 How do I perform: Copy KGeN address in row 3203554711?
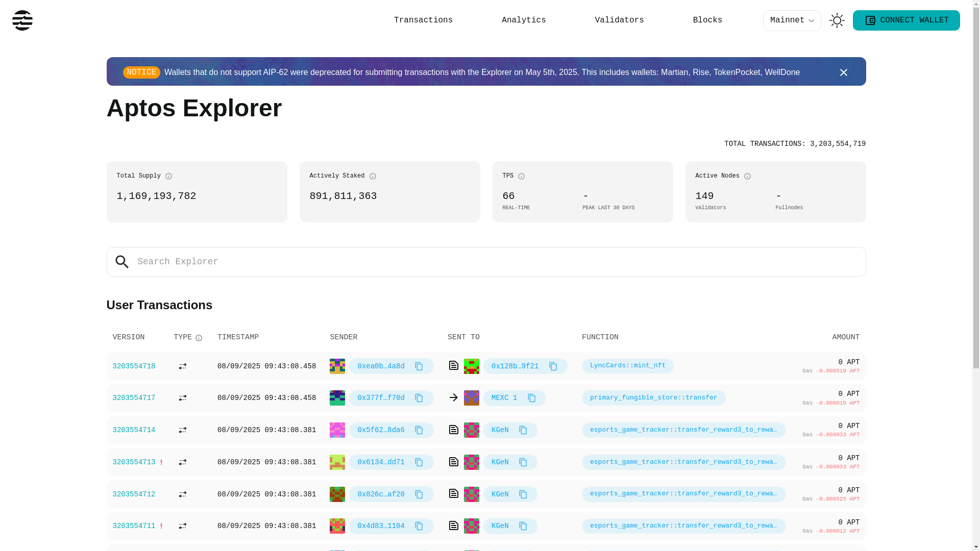tap(523, 526)
